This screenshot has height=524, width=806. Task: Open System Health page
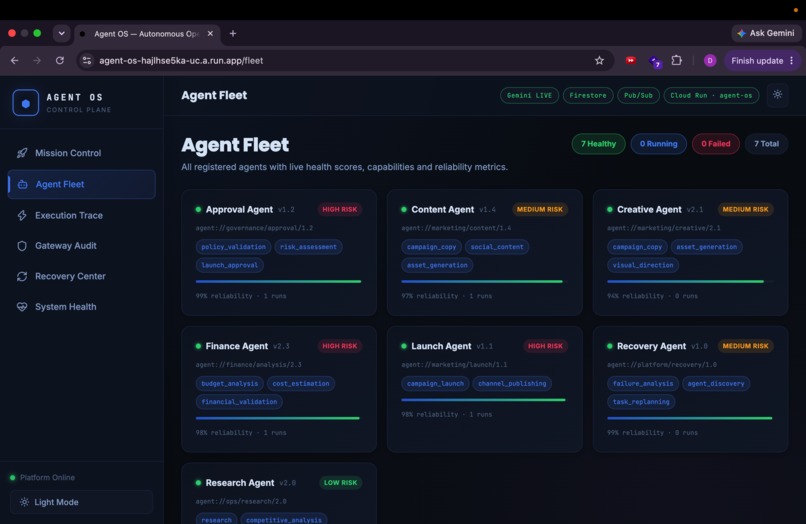coord(81,306)
